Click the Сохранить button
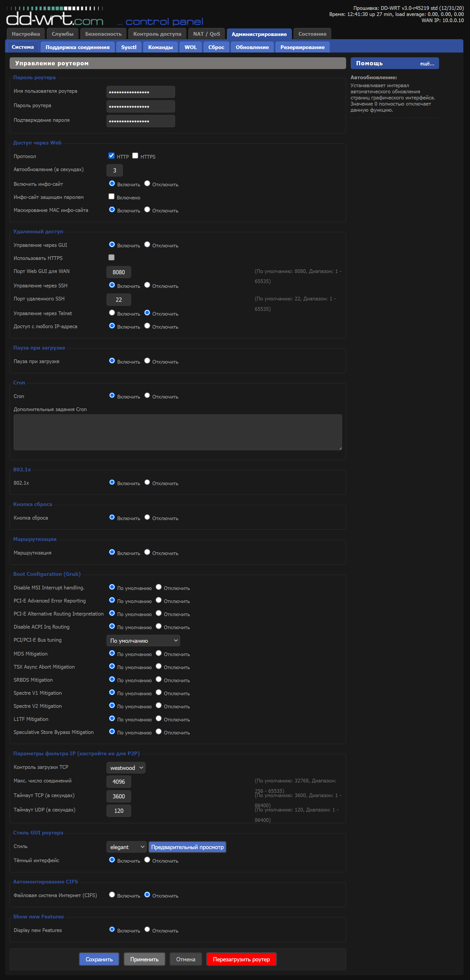Viewport: 470px width, 980px height. [x=99, y=959]
